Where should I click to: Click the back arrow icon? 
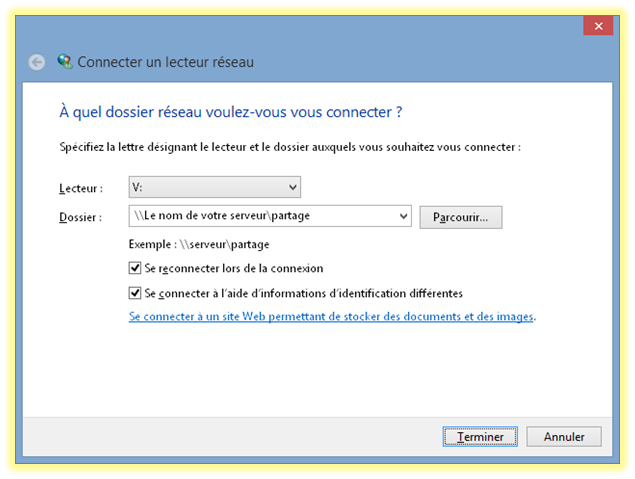tap(37, 62)
